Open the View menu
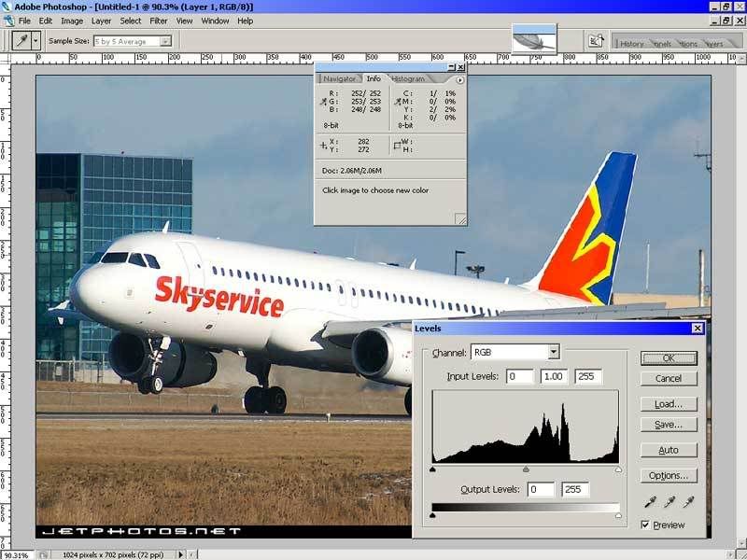The height and width of the screenshot is (560, 747). pyautogui.click(x=184, y=21)
